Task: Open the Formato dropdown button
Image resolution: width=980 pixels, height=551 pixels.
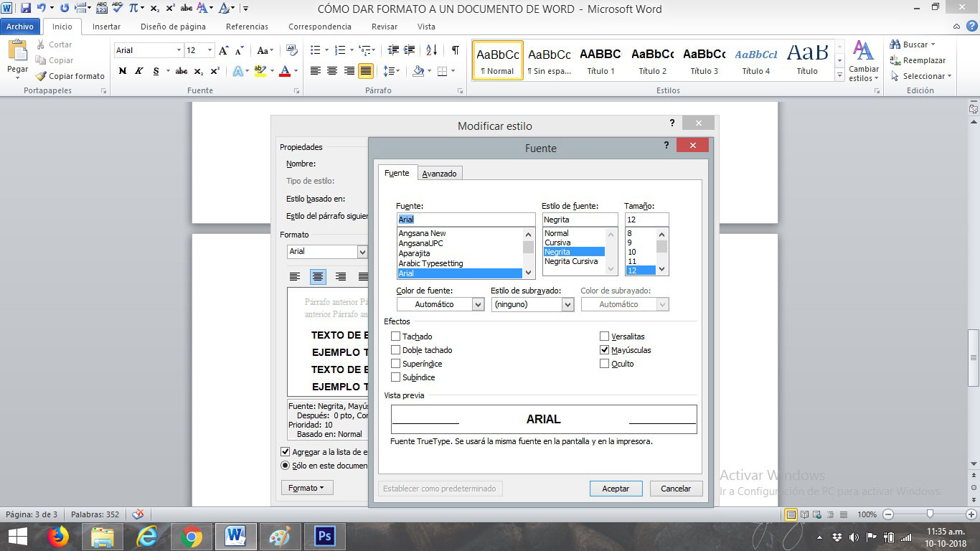Action: [306, 488]
